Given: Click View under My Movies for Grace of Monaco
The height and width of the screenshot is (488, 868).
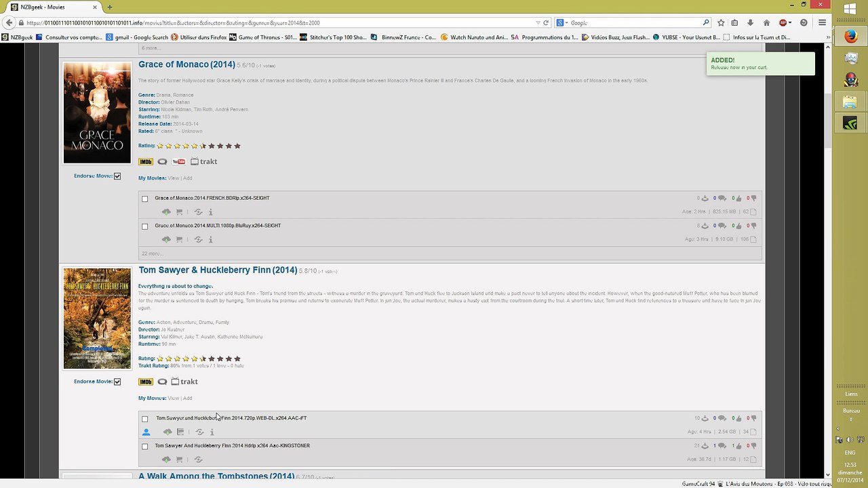Looking at the screenshot, I should coord(174,178).
